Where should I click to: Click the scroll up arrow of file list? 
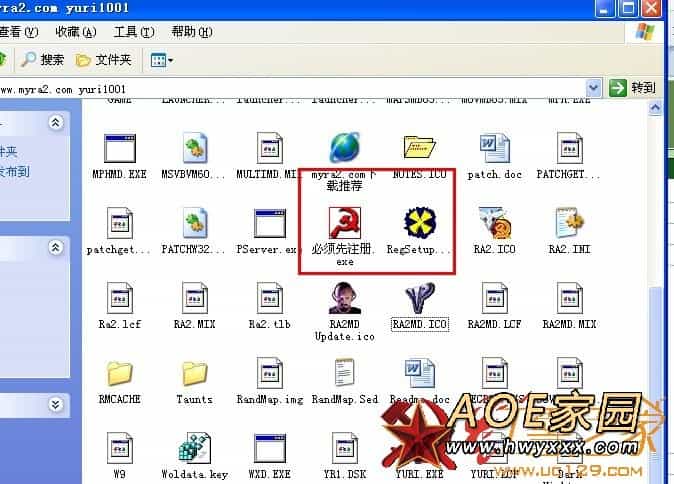pos(655,107)
